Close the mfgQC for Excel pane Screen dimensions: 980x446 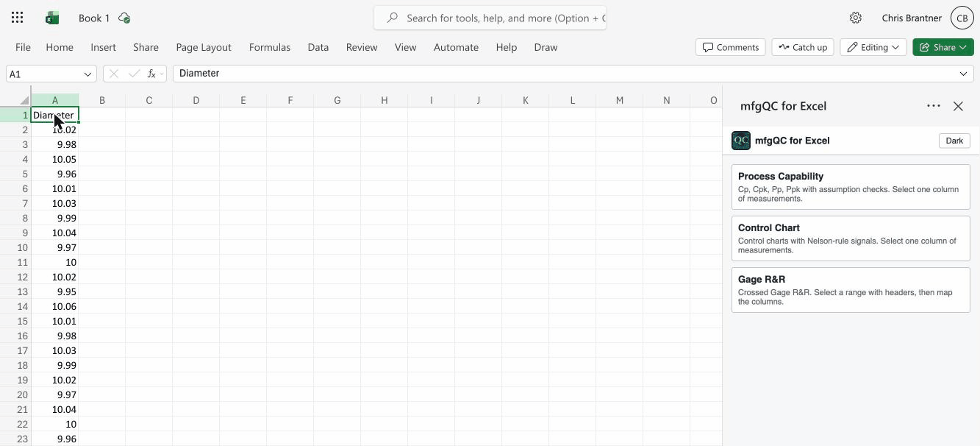pyautogui.click(x=958, y=106)
